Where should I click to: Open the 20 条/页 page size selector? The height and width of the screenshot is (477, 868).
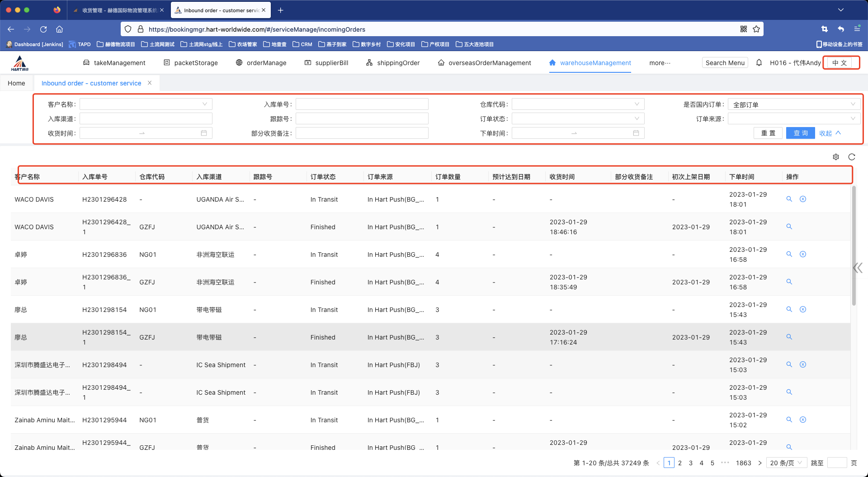click(x=786, y=463)
